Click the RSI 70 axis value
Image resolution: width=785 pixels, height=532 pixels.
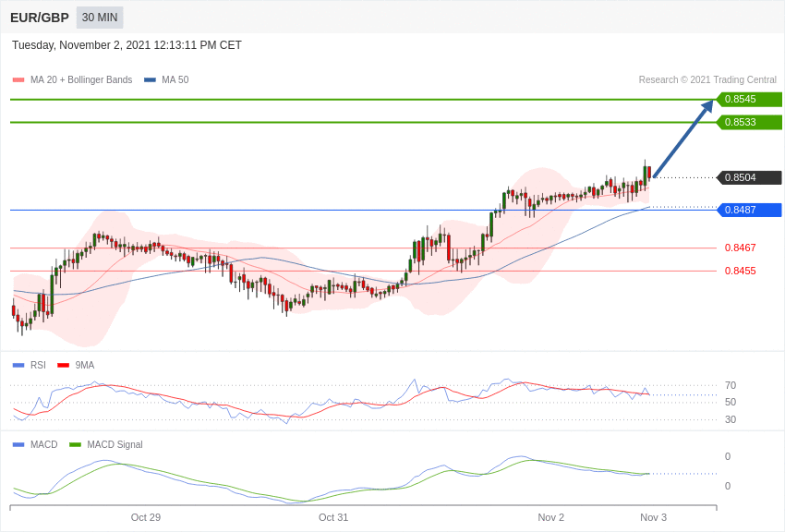click(x=731, y=385)
